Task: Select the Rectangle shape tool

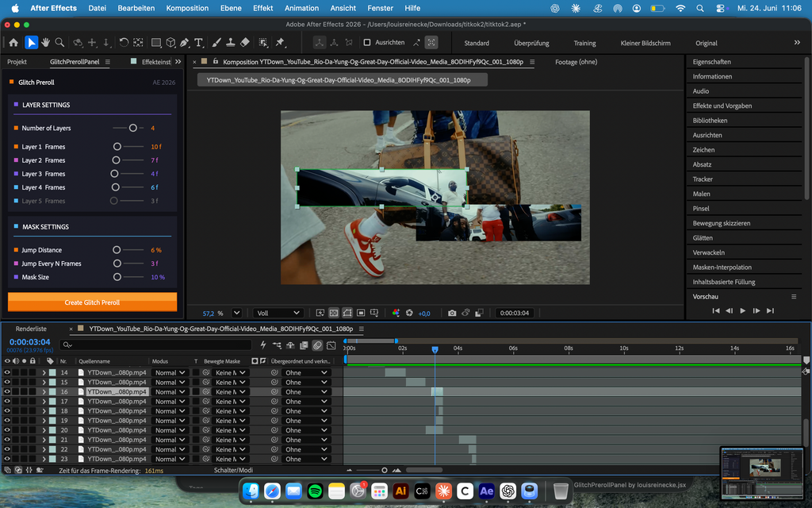Action: (x=155, y=43)
